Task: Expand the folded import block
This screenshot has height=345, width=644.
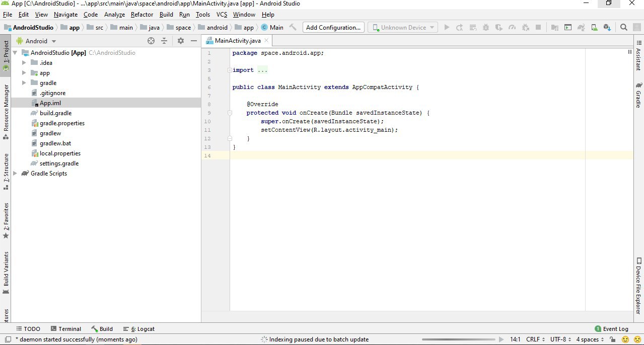Action: click(x=230, y=70)
